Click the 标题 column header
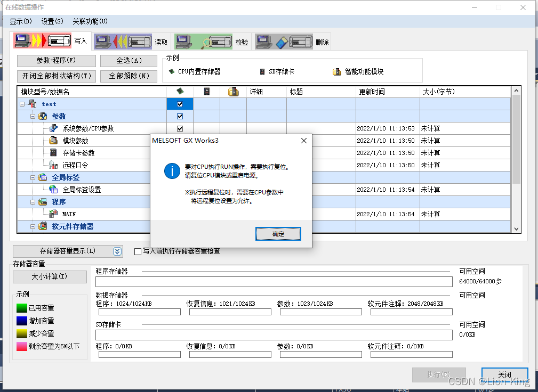This screenshot has width=538, height=392. [x=321, y=92]
